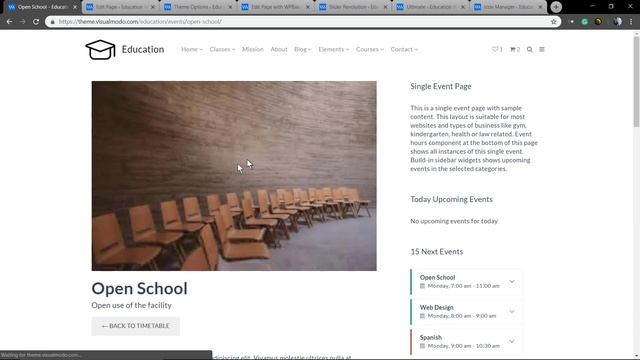Close the Theme Options tab
This screenshot has height=360, width=640.
point(230,7)
